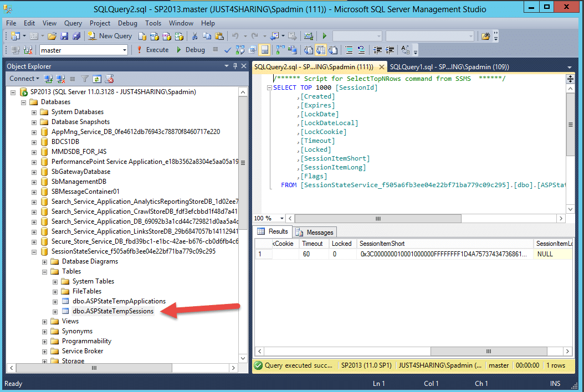Close the Object Explorer panel
The image size is (584, 392).
click(244, 66)
